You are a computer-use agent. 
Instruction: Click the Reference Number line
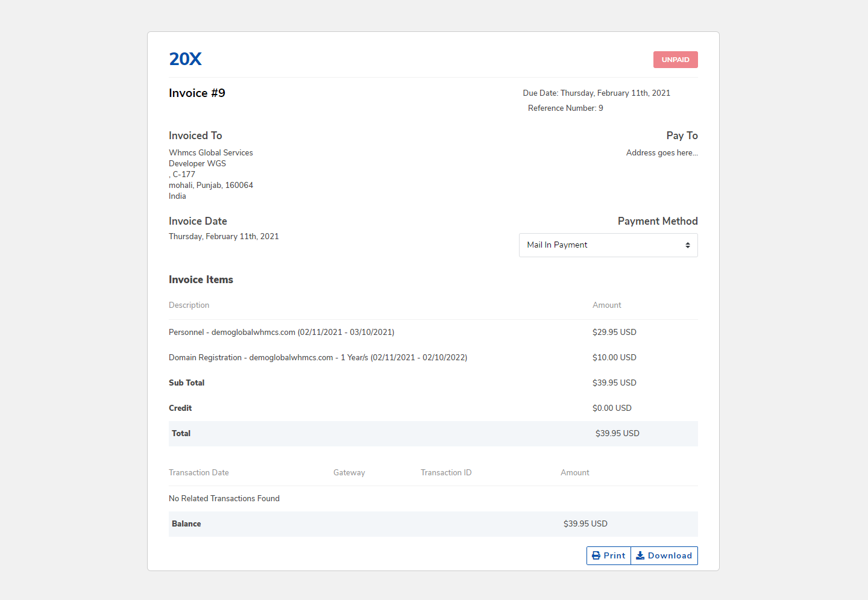pos(565,108)
